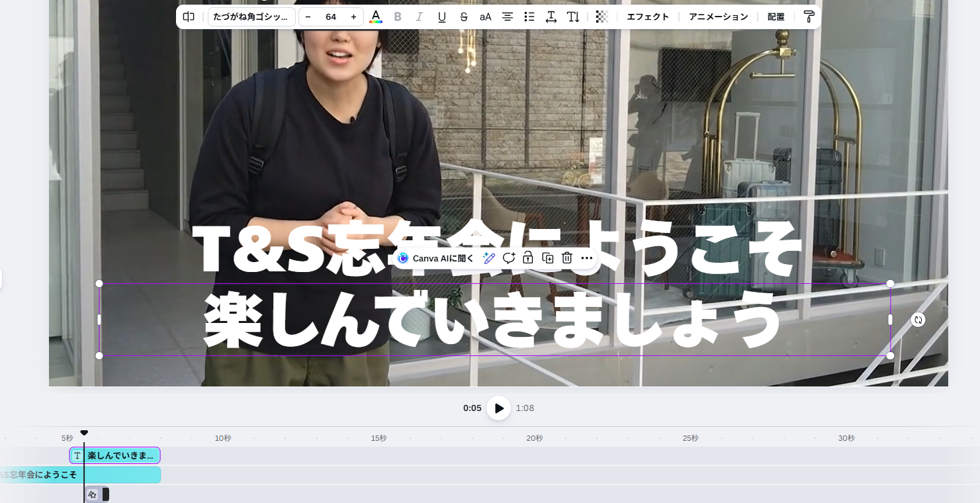Open the transparency checkerboard control
This screenshot has width=980, height=503.
(x=601, y=17)
